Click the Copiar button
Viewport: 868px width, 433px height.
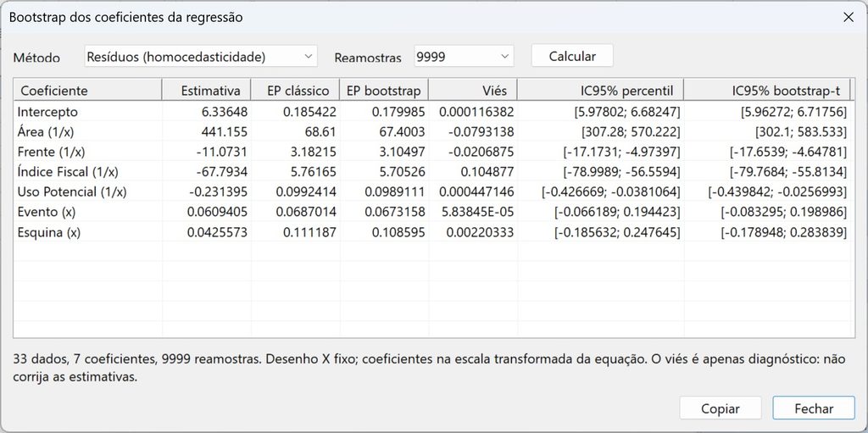click(721, 408)
